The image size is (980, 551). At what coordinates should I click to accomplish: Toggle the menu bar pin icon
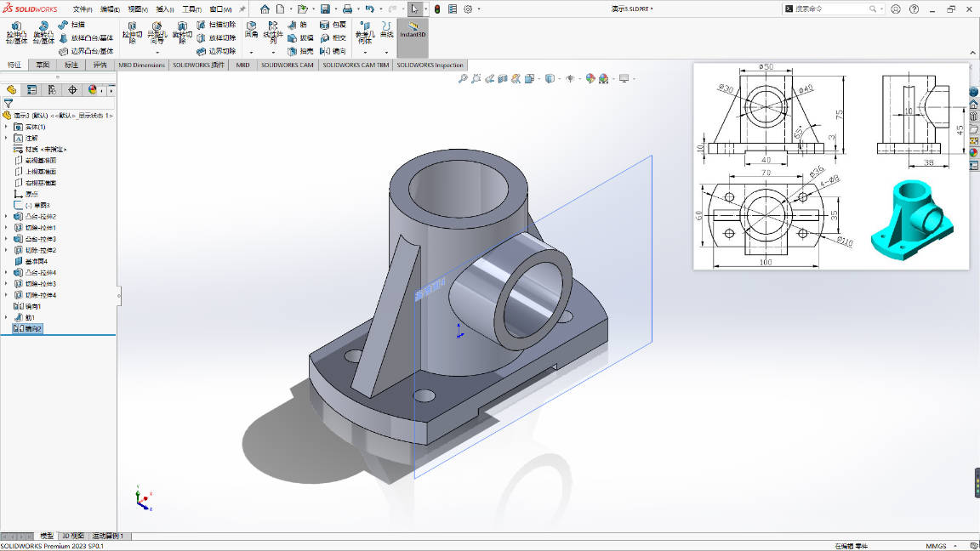tap(242, 9)
